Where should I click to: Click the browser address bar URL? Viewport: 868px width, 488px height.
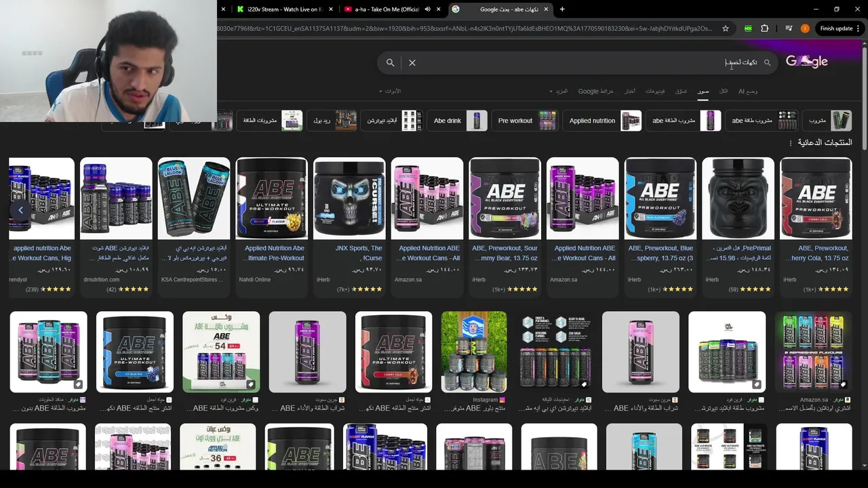[x=465, y=28]
